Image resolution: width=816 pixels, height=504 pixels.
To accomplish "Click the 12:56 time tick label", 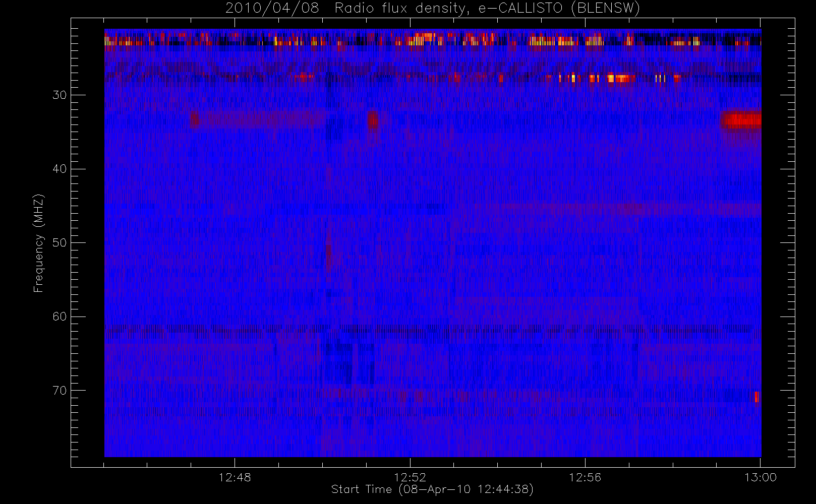I will pyautogui.click(x=585, y=477).
